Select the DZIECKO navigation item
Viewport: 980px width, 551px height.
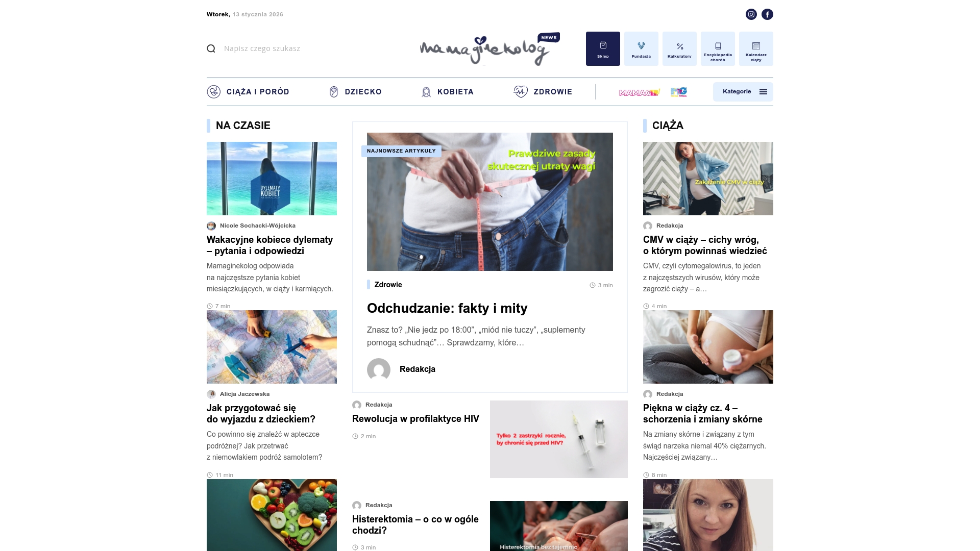(363, 92)
